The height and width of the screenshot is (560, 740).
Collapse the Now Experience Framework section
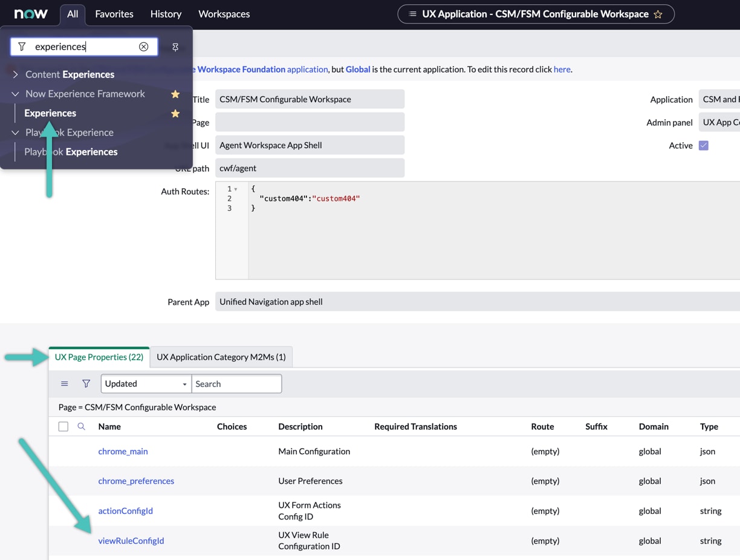coord(14,94)
